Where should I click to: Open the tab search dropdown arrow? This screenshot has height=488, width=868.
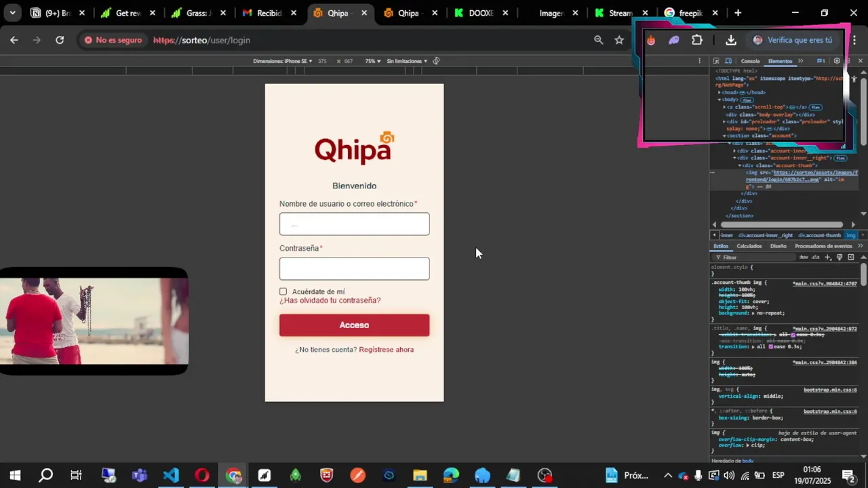(12, 13)
